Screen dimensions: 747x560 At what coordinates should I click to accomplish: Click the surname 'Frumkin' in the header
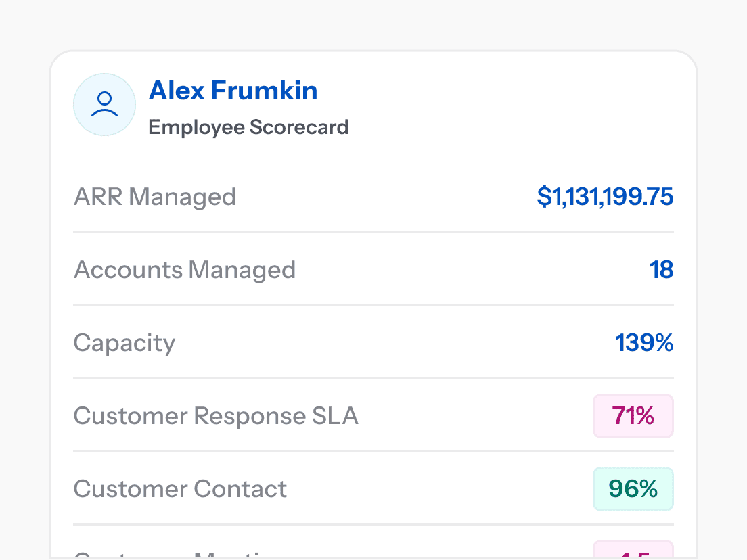point(265,91)
